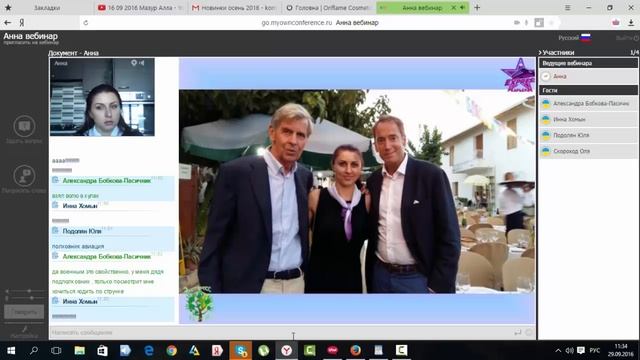Click the Russian flag language icon
The image size is (640, 360).
click(586, 38)
